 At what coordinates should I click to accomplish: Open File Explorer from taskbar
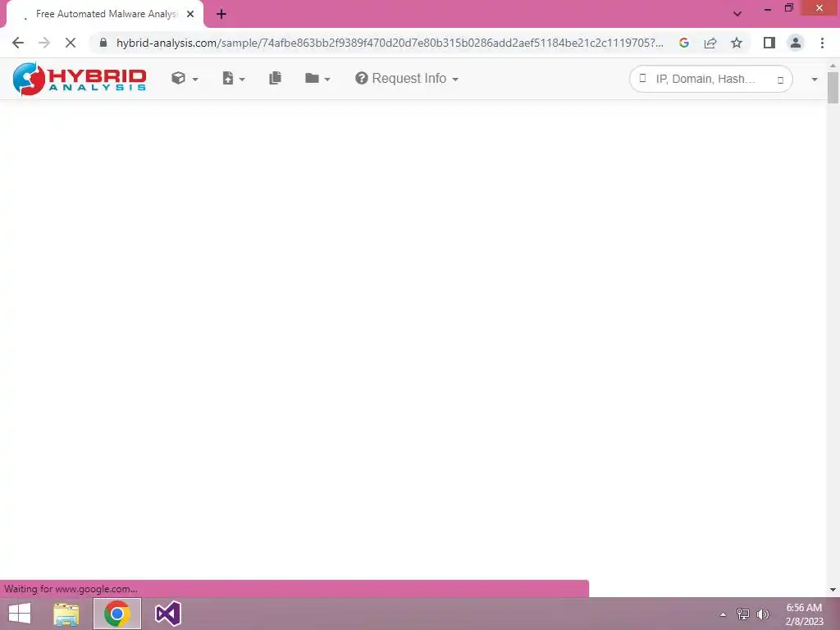(x=66, y=614)
